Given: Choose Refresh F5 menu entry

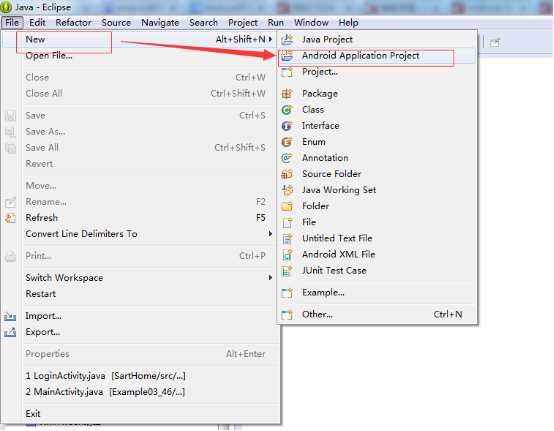Looking at the screenshot, I should [x=140, y=218].
